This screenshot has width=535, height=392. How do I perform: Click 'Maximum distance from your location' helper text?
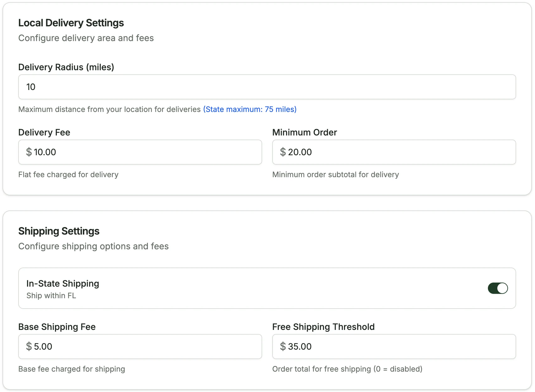point(110,109)
